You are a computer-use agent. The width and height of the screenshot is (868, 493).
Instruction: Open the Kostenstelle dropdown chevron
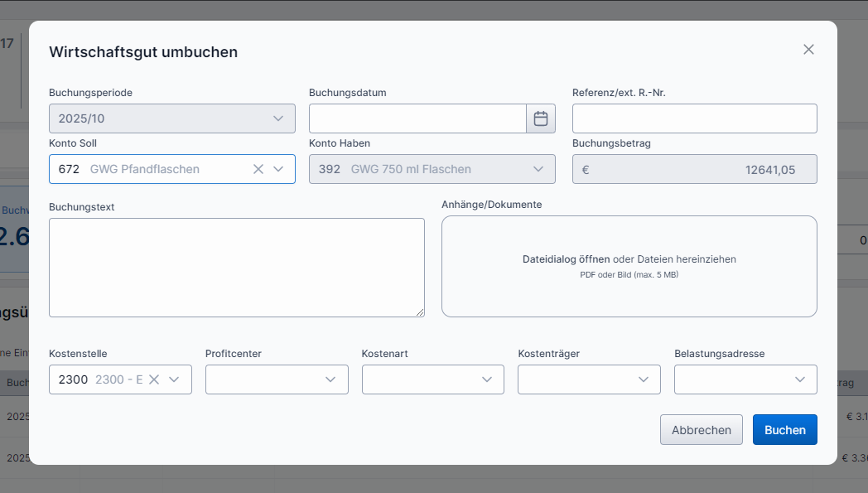(174, 379)
